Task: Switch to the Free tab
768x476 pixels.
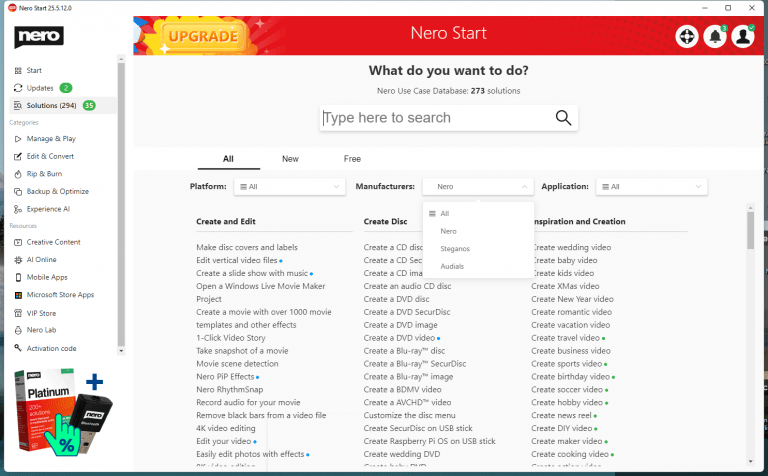Action: [x=352, y=159]
